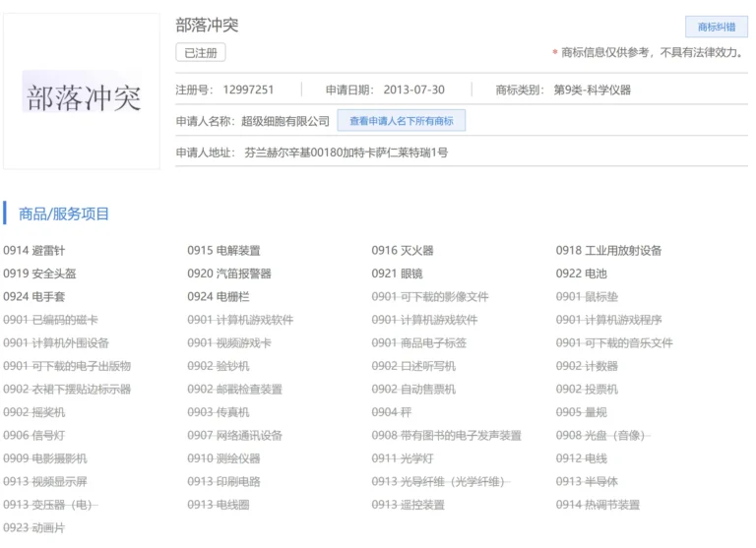Click applicant name 超级细胞有限公司
This screenshot has width=756, height=548.
(x=285, y=121)
